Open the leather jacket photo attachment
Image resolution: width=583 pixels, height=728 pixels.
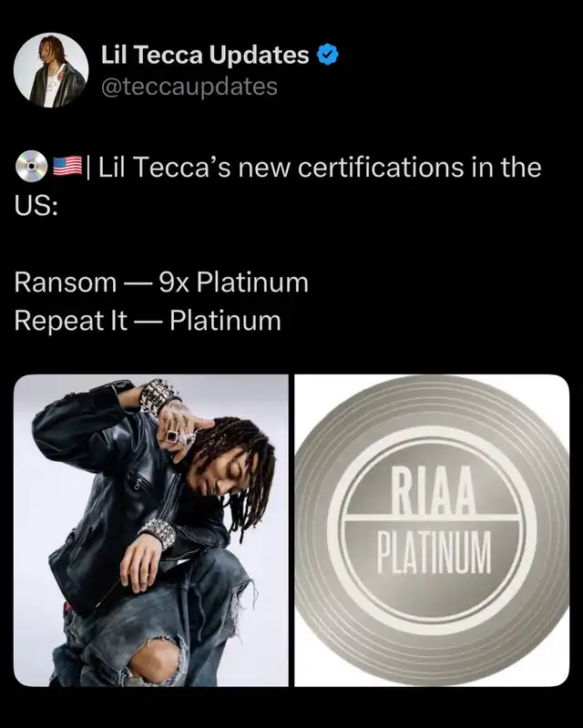pos(151,529)
